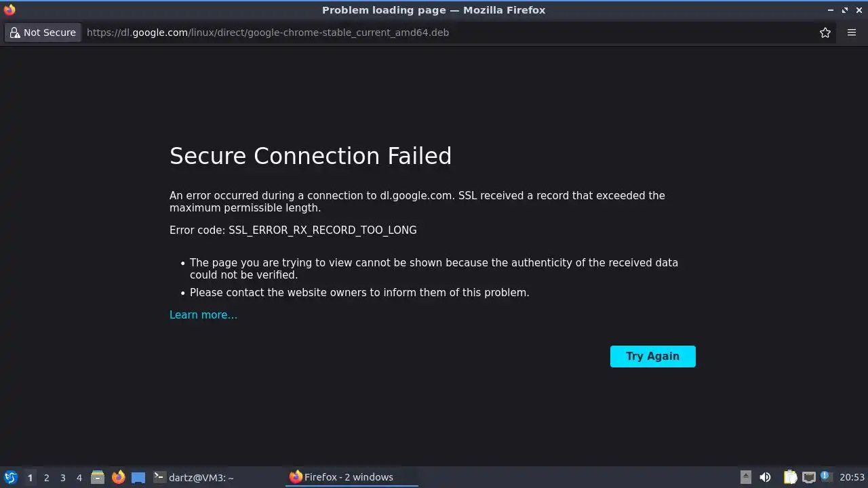Open the Firefox hamburger application menu
The height and width of the screenshot is (488, 868).
tap(852, 33)
